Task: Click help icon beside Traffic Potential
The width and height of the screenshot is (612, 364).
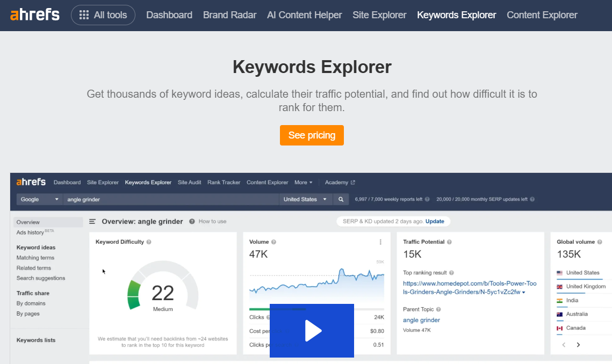Action: click(x=449, y=242)
